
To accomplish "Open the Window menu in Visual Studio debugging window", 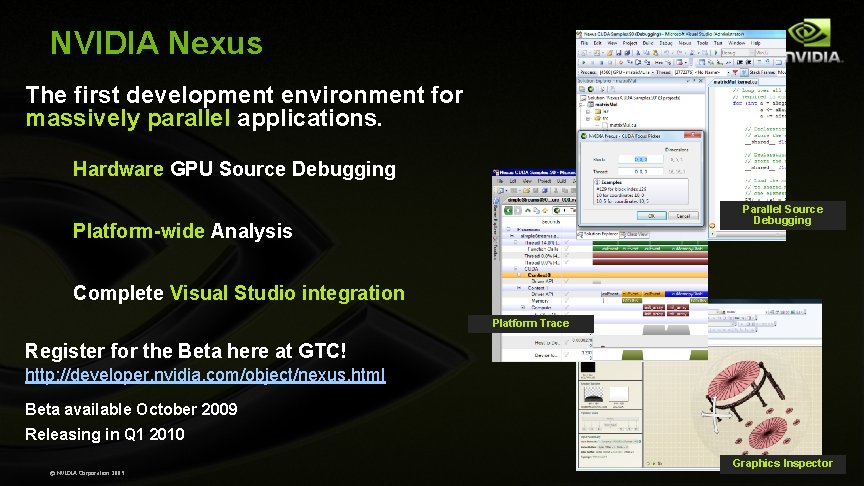I will click(x=737, y=43).
